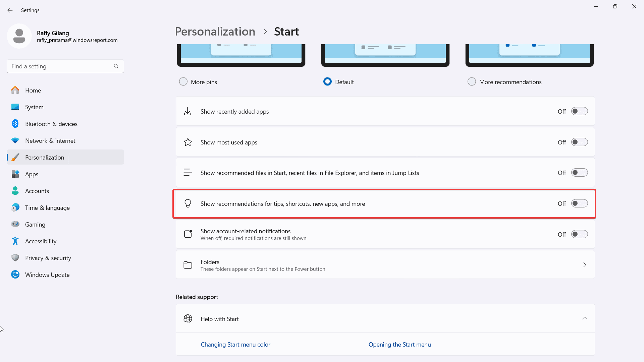
Task: Open the Home section icon in sidebar
Action: pos(15,90)
